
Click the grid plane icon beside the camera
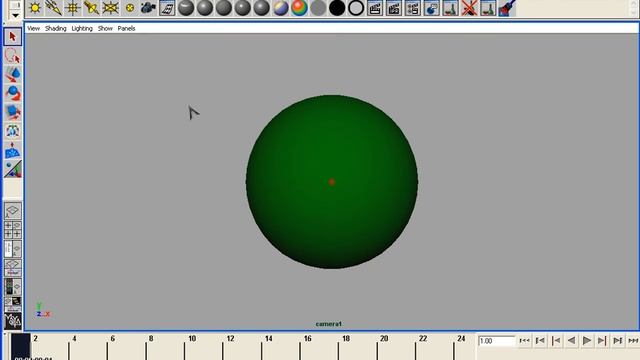(x=167, y=8)
